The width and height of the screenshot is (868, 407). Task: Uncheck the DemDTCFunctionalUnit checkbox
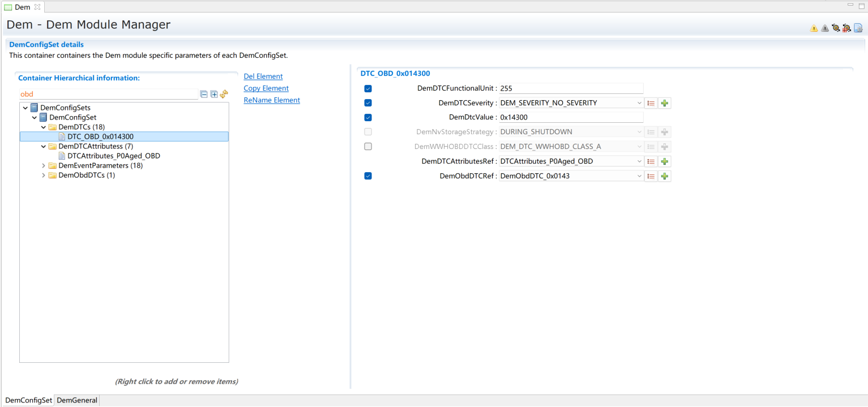tap(368, 89)
